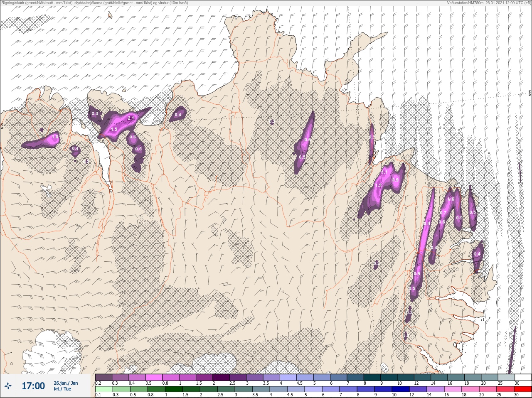Select the bright pink 0.5–0.8 snow legend swatch

tap(154, 377)
